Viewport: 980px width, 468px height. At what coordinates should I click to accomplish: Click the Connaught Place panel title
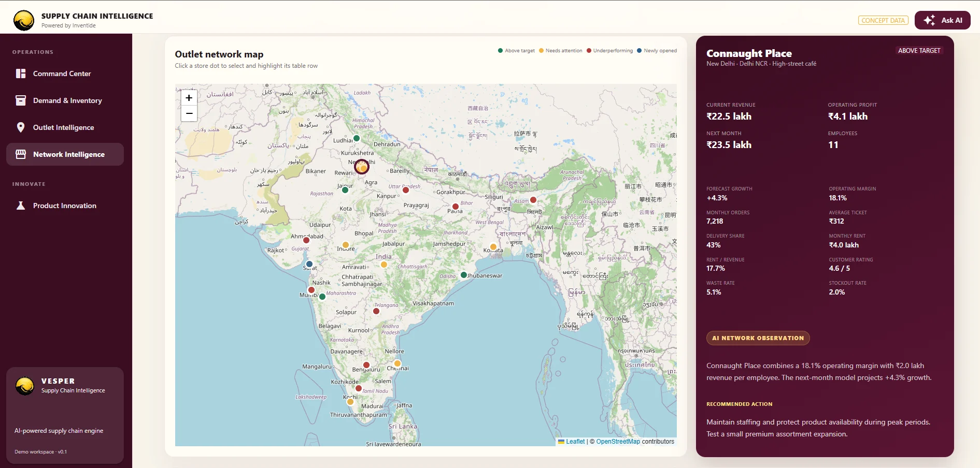pyautogui.click(x=749, y=53)
